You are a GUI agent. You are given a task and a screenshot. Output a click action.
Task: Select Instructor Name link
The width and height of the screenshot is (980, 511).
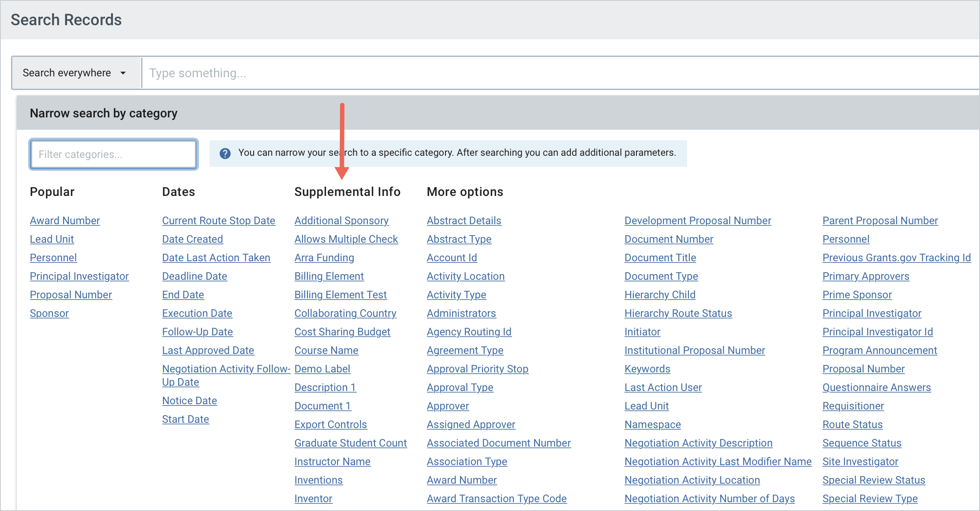tap(333, 462)
